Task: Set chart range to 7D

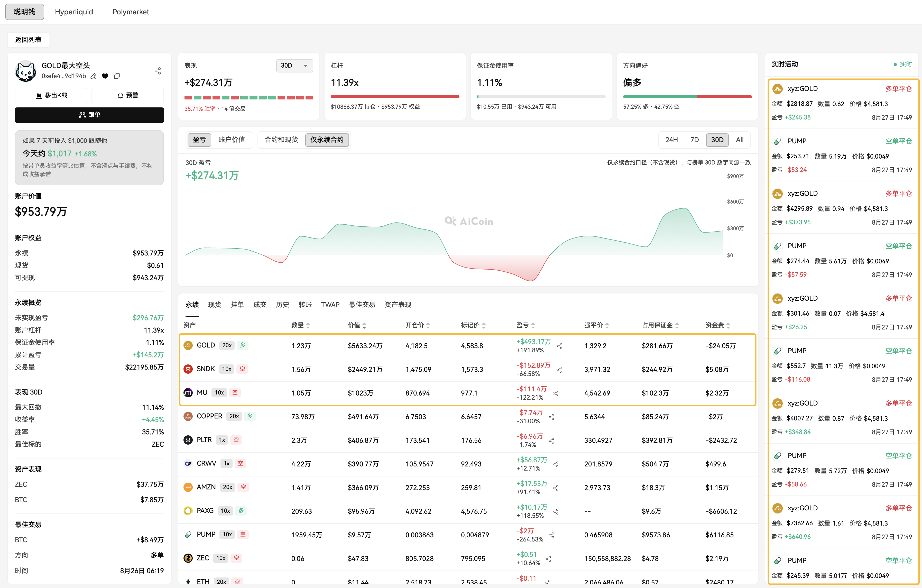Action: point(695,140)
